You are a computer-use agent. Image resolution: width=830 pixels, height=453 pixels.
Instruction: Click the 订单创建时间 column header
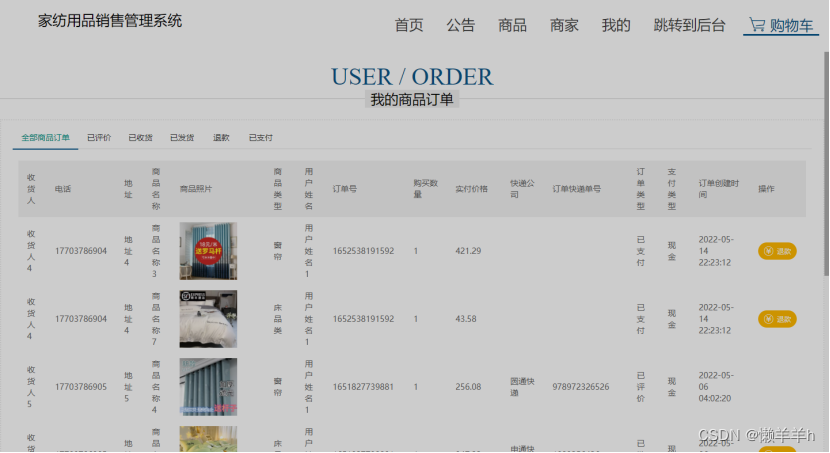pyautogui.click(x=718, y=189)
